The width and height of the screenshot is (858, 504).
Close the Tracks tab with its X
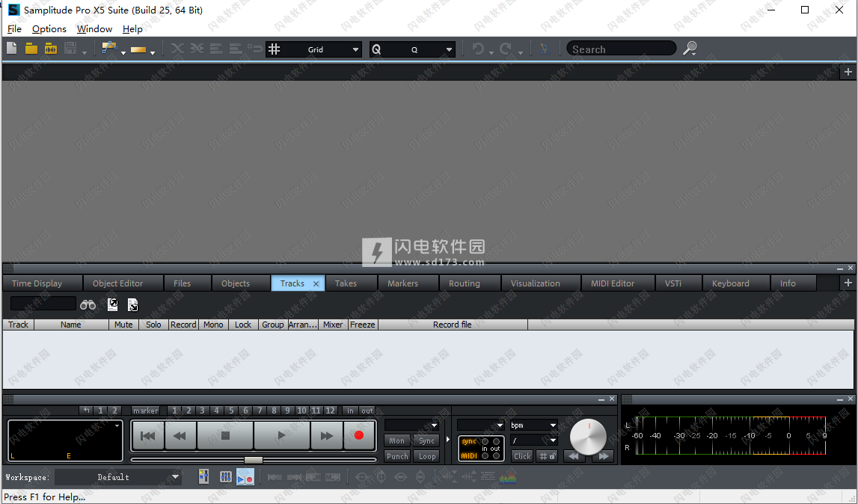316,283
